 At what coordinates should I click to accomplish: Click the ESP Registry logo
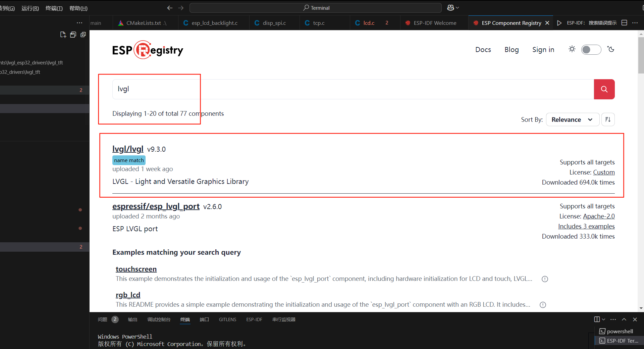[148, 50]
